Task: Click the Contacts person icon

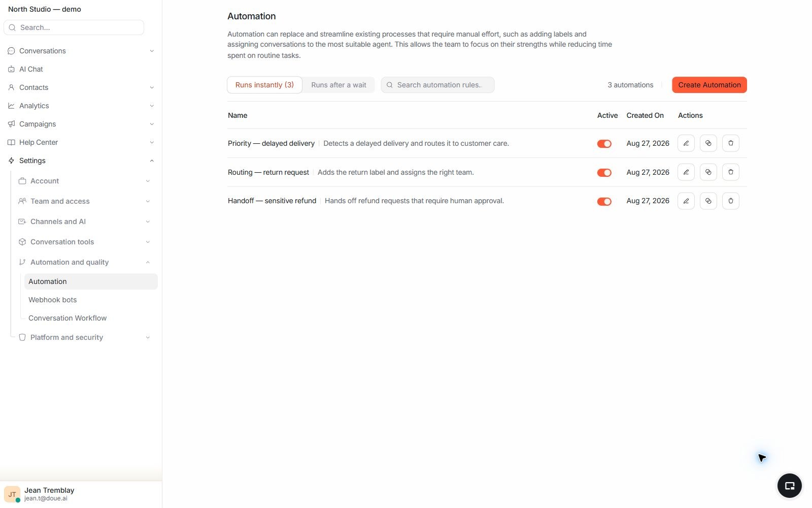Action: 11,87
